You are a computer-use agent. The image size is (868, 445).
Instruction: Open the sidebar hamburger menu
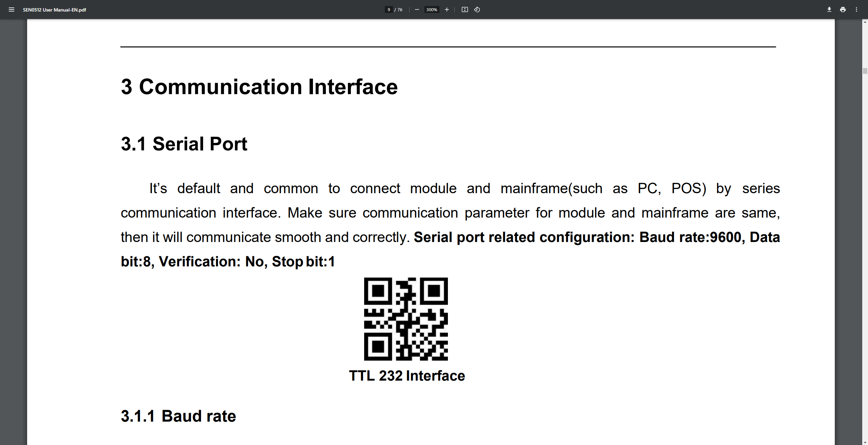pos(12,9)
